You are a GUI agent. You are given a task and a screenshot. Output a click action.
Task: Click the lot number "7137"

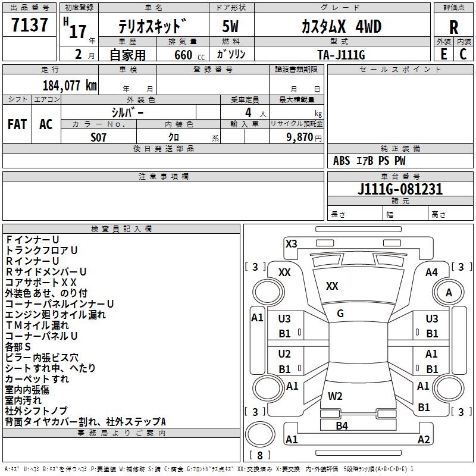29,24
